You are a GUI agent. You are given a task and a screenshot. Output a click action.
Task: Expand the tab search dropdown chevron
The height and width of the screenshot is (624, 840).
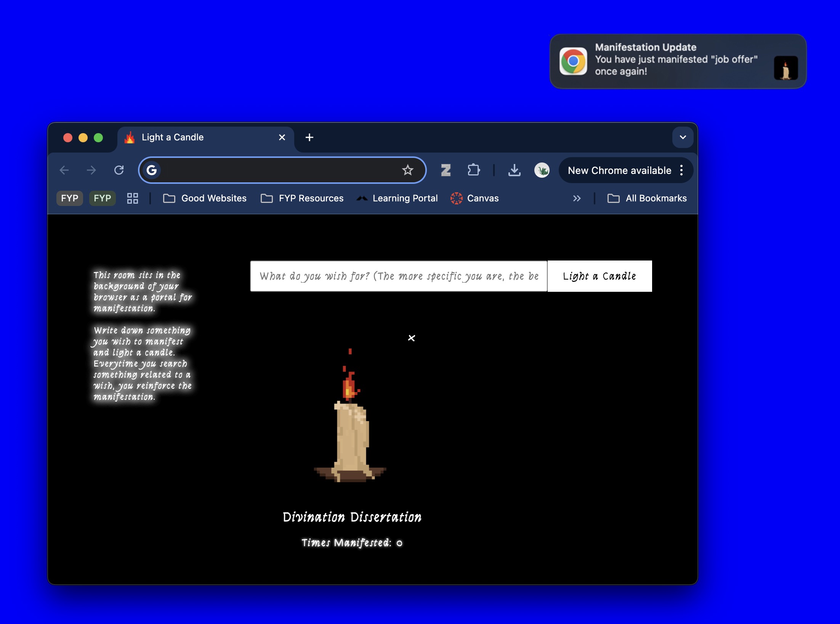tap(683, 137)
